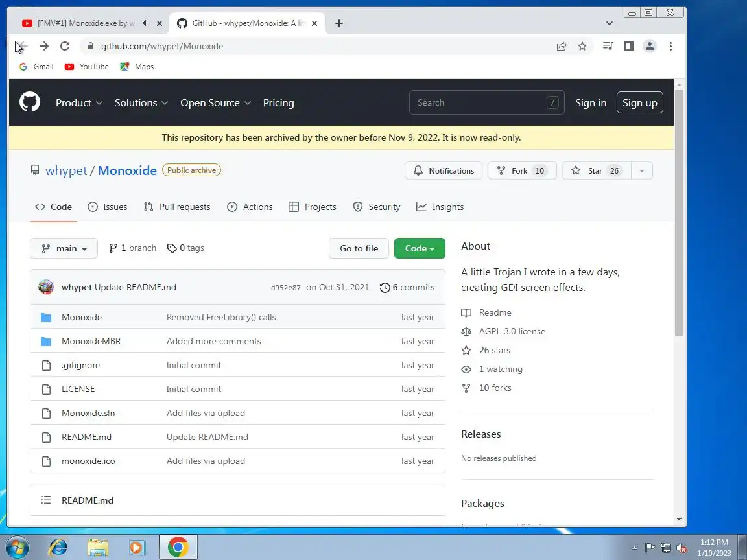Viewport: 747px width, 560px height.
Task: Click the padlock site info icon
Action: 91,46
